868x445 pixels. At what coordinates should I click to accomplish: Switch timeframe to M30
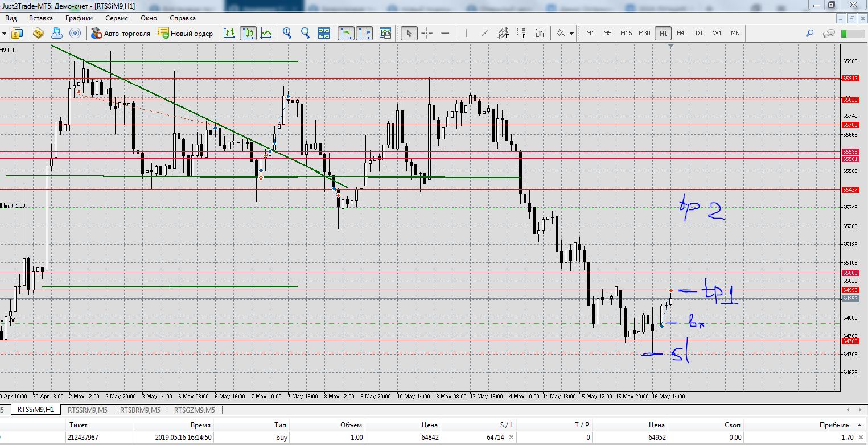pyautogui.click(x=644, y=33)
